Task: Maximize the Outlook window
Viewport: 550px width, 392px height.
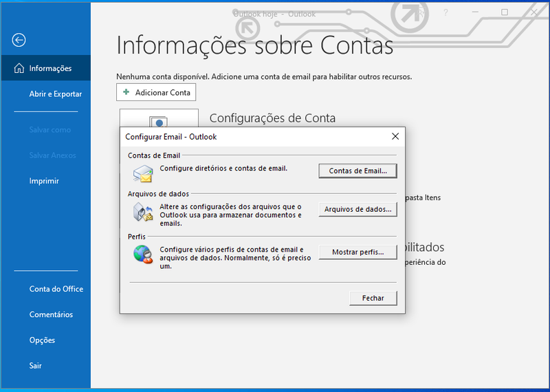Action: coord(505,13)
